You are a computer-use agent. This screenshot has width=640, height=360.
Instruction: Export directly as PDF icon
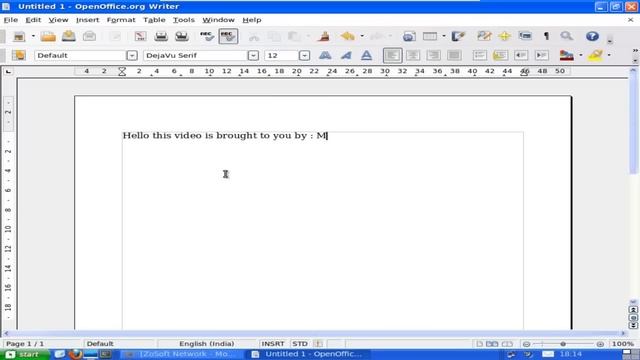(140, 36)
